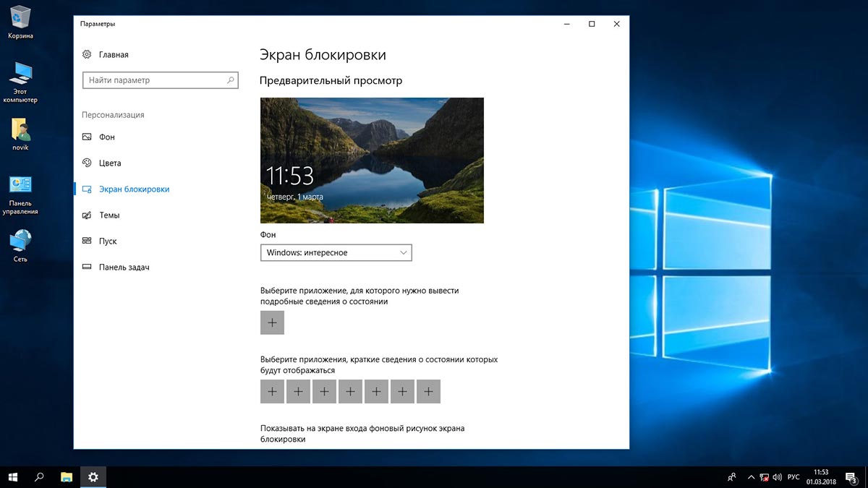Open the notification center in the tray
This screenshot has width=868, height=488.
tap(851, 476)
